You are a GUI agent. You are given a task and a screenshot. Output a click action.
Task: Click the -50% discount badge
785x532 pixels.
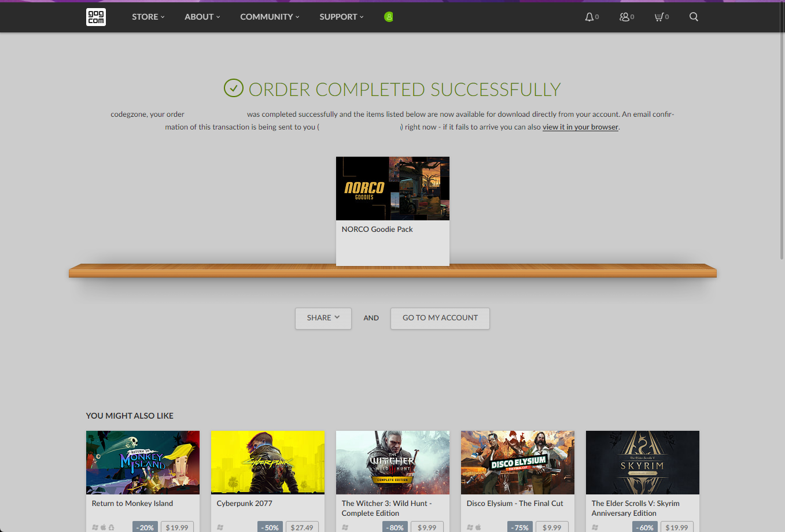click(x=270, y=527)
